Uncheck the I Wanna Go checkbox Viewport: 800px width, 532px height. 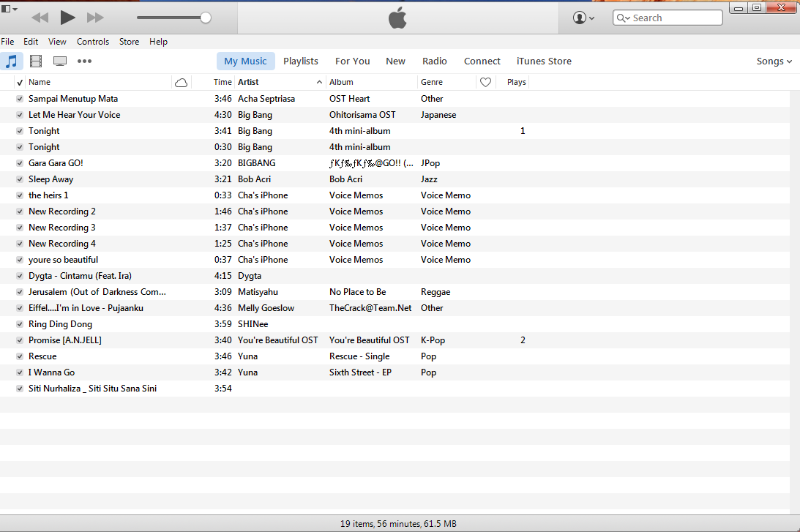[x=19, y=372]
